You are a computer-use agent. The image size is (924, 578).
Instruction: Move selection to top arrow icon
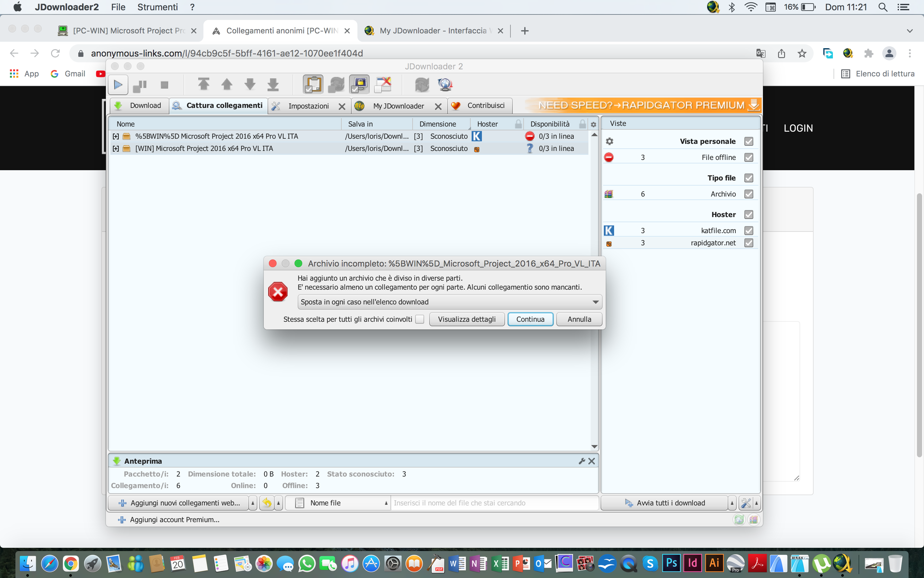[x=203, y=84]
